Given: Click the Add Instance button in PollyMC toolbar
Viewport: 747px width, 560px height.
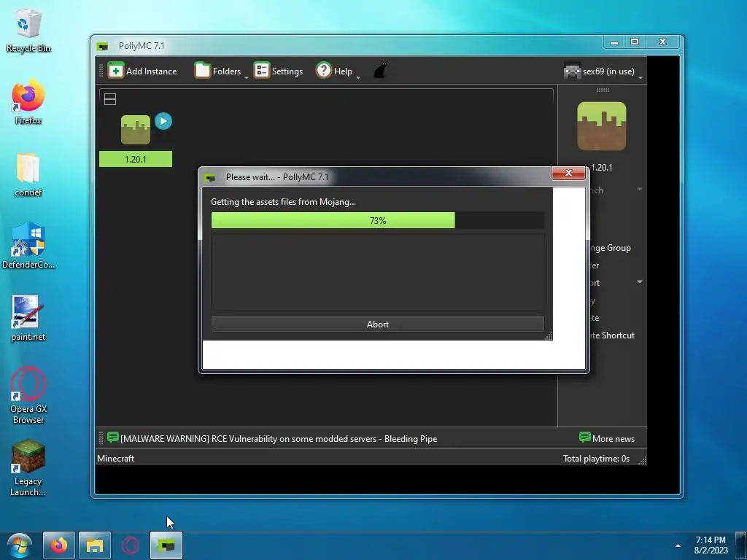Looking at the screenshot, I should pyautogui.click(x=142, y=71).
